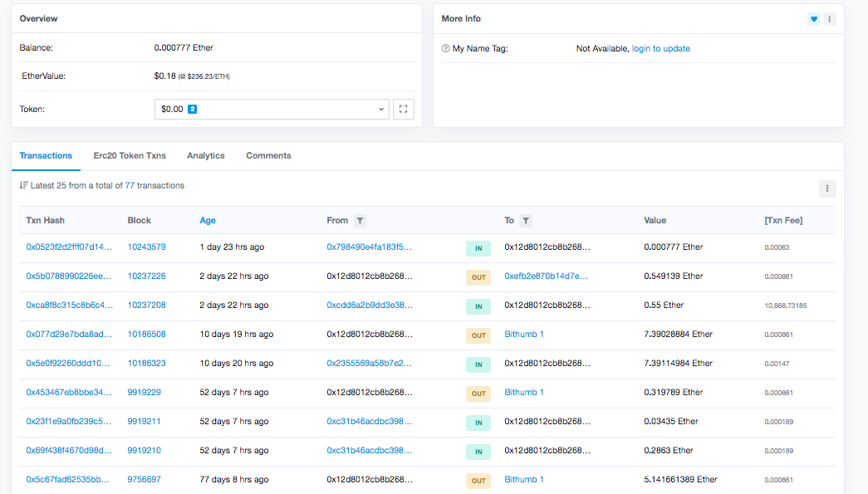Image resolution: width=868 pixels, height=494 pixels.
Task: Open the More Info vertical dots menu
Action: (829, 19)
